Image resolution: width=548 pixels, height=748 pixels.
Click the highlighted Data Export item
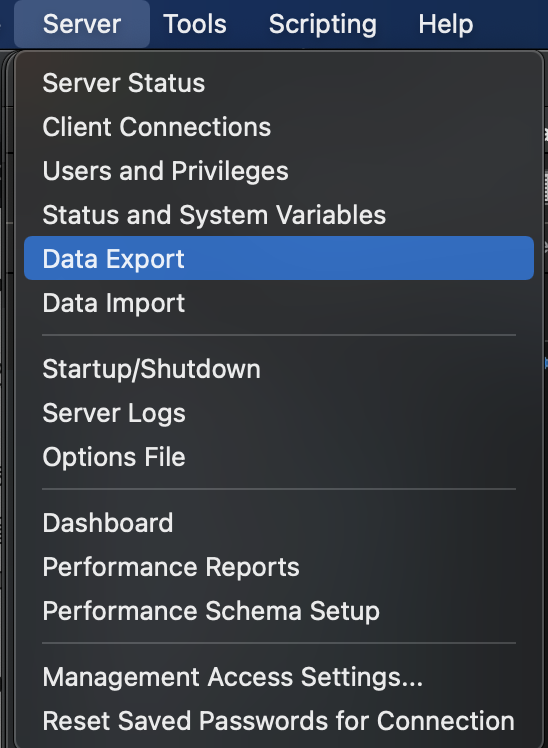[279, 258]
